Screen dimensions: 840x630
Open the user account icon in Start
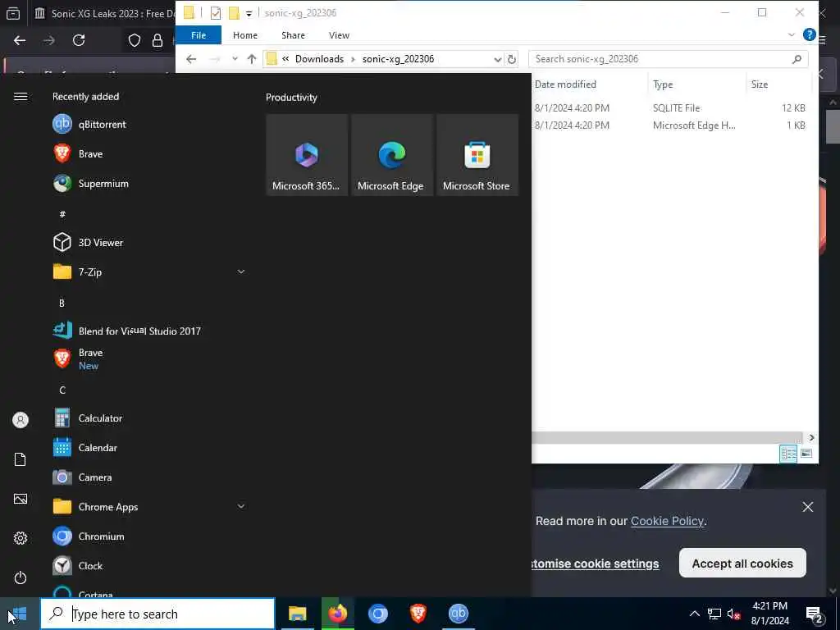point(21,420)
